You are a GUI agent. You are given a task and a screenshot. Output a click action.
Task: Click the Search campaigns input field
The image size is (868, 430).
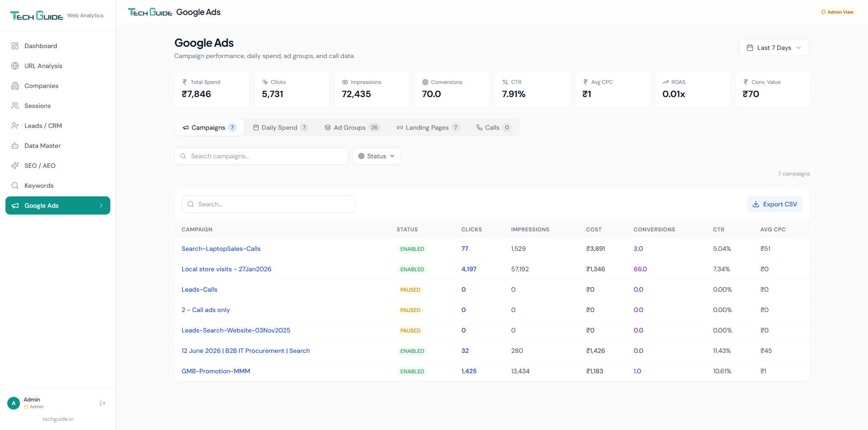coord(261,156)
